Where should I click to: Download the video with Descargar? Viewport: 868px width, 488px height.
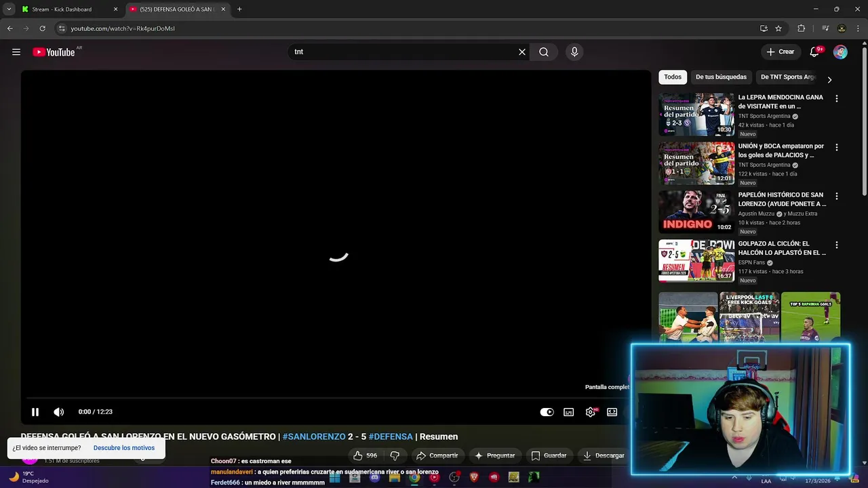(x=604, y=455)
